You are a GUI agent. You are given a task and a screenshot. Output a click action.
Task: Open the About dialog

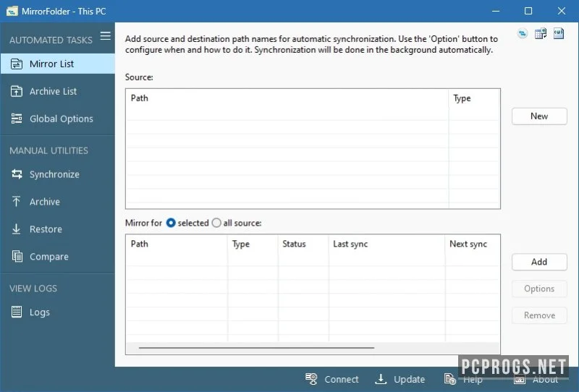536,379
